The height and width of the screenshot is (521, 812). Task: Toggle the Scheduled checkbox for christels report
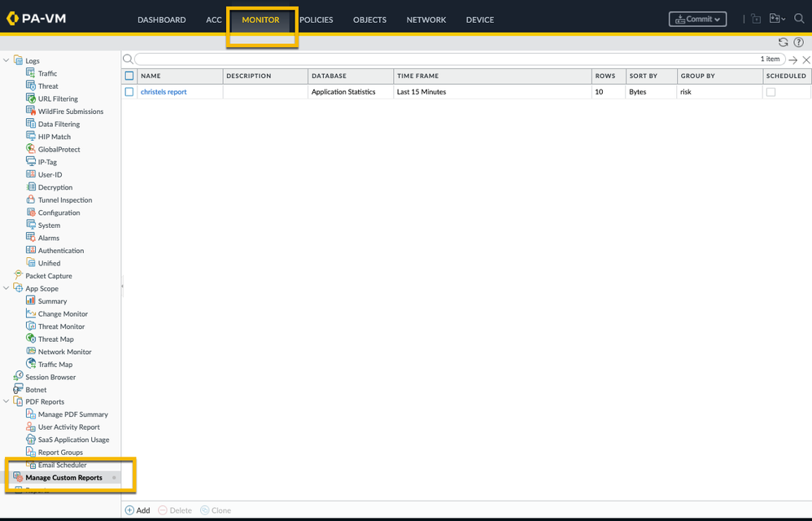pos(771,92)
